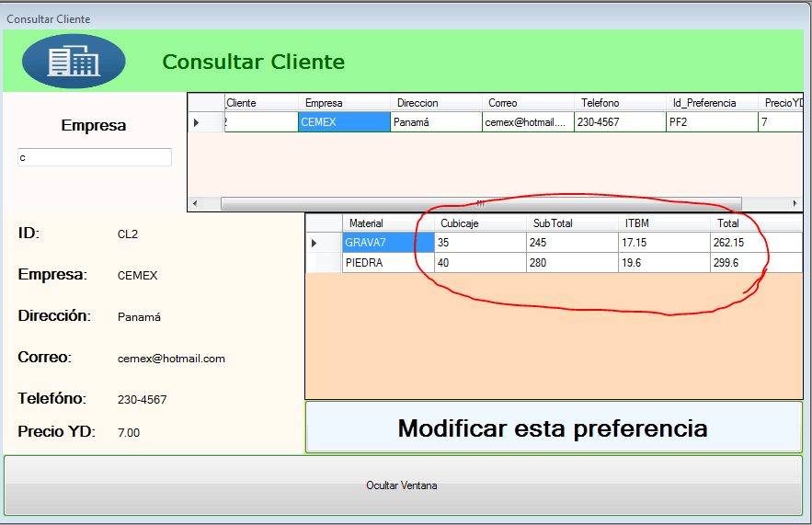The height and width of the screenshot is (525, 812).
Task: Sort by SubTotal column header
Action: coord(572,223)
